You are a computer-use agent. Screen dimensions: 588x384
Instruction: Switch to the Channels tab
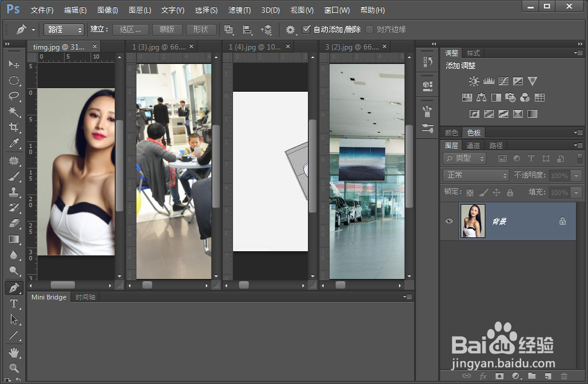473,146
